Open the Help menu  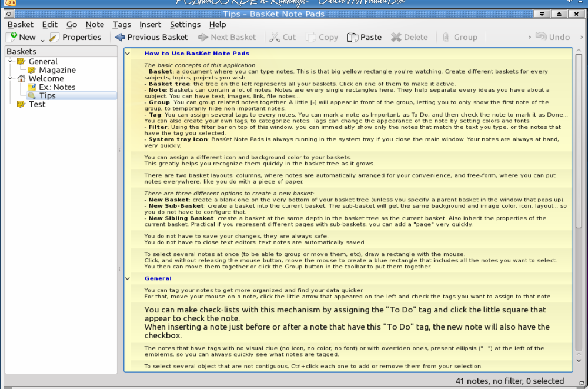coord(218,25)
